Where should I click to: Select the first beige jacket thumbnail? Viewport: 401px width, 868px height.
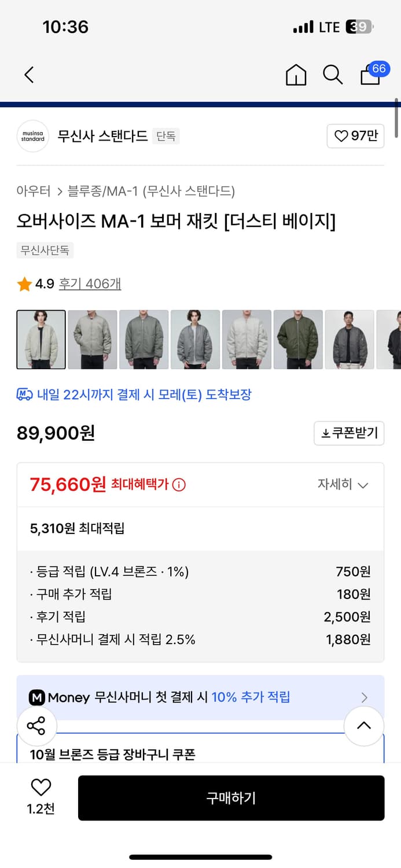41,340
